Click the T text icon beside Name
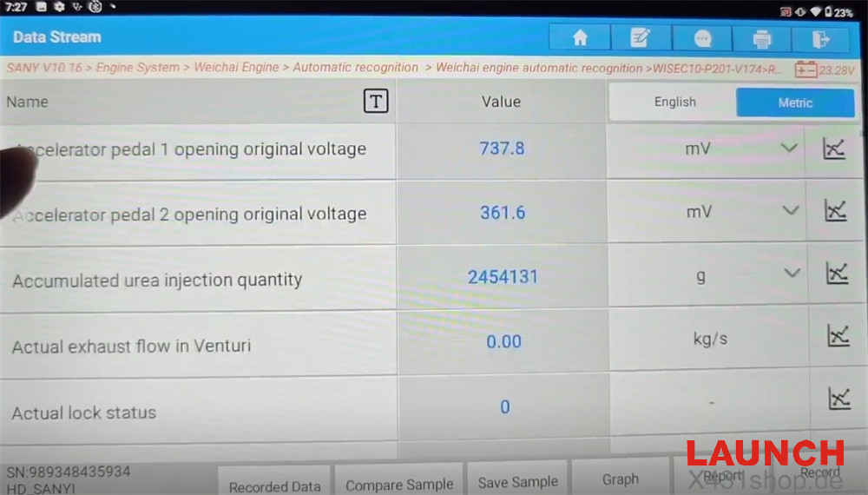This screenshot has height=495, width=868. [x=375, y=102]
